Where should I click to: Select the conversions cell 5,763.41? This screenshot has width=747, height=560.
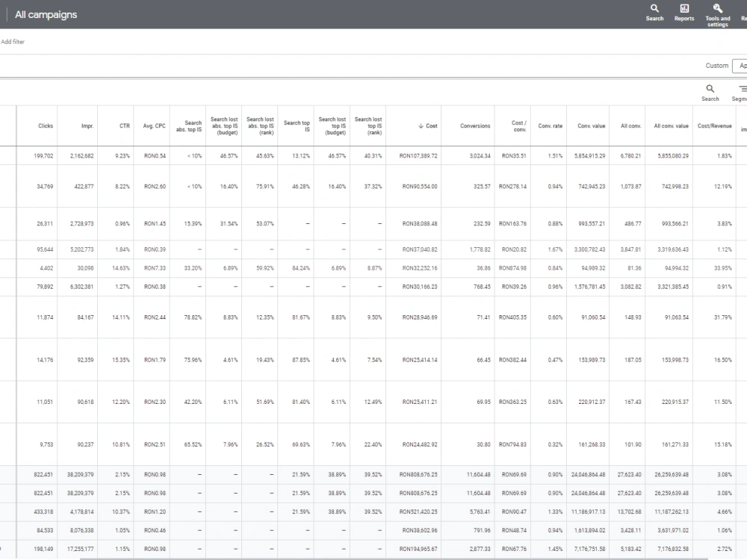click(480, 512)
